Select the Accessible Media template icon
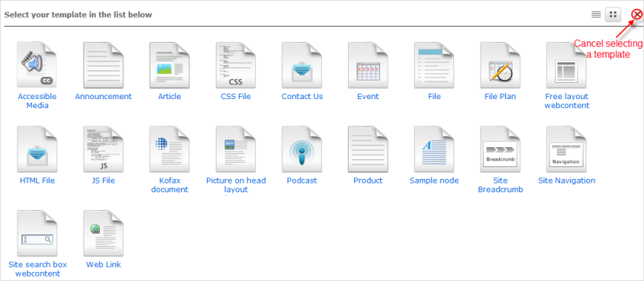The image size is (644, 281). point(37,65)
